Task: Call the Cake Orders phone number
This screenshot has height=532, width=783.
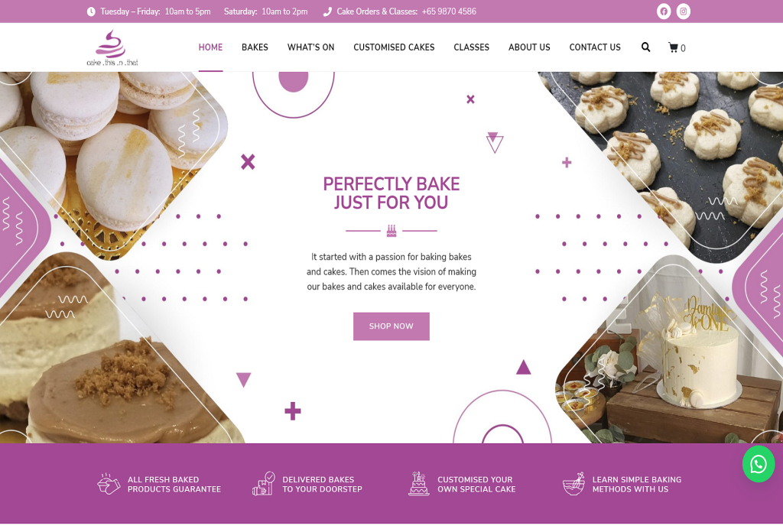Action: [449, 11]
